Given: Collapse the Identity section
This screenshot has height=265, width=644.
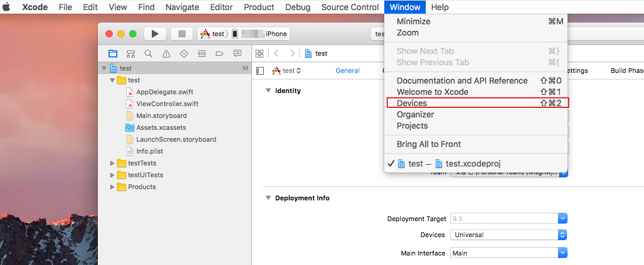Looking at the screenshot, I should tap(268, 91).
